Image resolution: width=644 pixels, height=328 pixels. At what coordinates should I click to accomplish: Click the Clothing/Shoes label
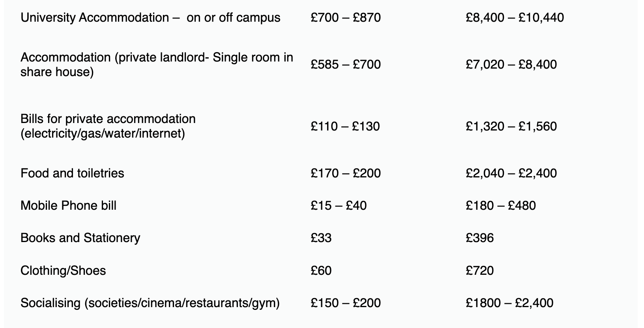click(x=63, y=271)
